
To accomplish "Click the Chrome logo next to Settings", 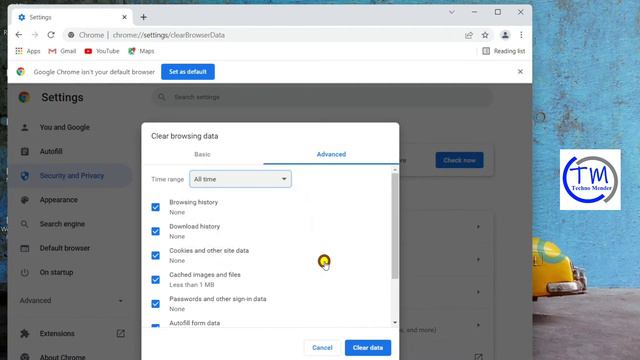I will pyautogui.click(x=24, y=97).
